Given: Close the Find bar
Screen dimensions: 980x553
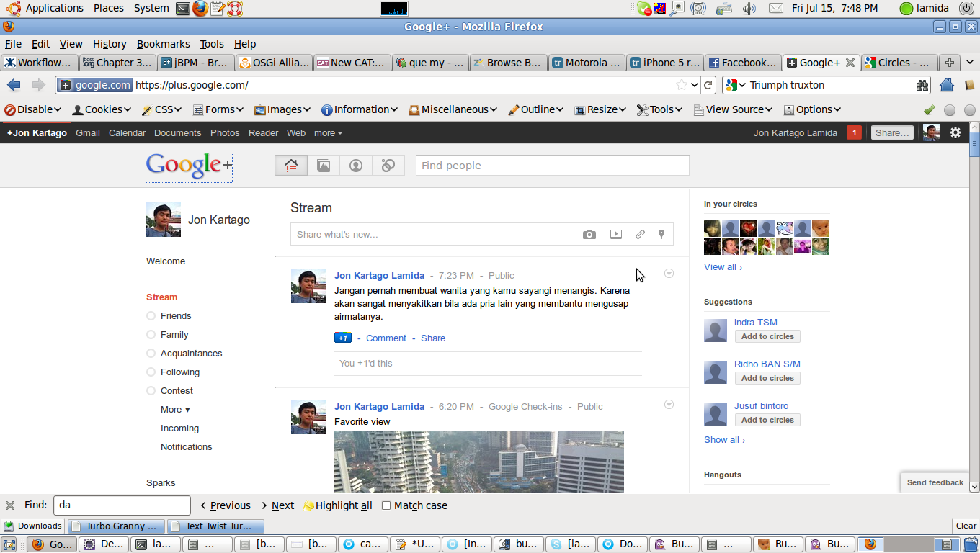Looking at the screenshot, I should [10, 505].
